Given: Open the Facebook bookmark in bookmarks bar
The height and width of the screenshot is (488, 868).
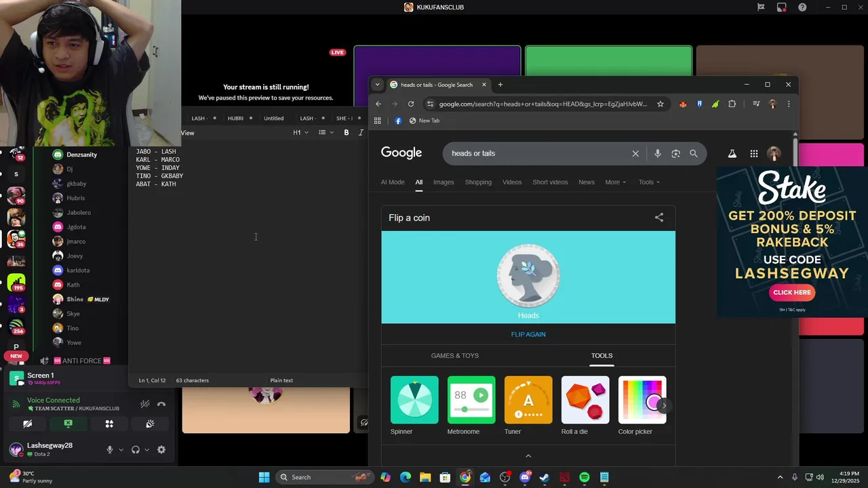Looking at the screenshot, I should (x=398, y=121).
